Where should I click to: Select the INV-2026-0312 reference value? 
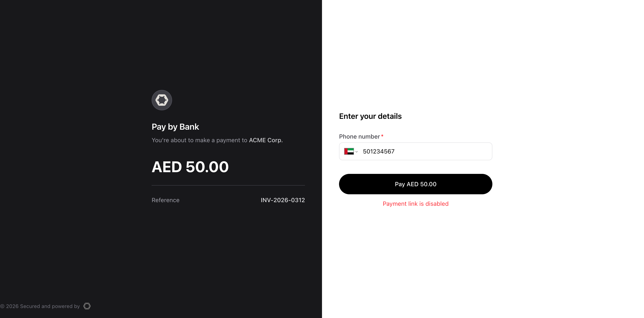(283, 200)
